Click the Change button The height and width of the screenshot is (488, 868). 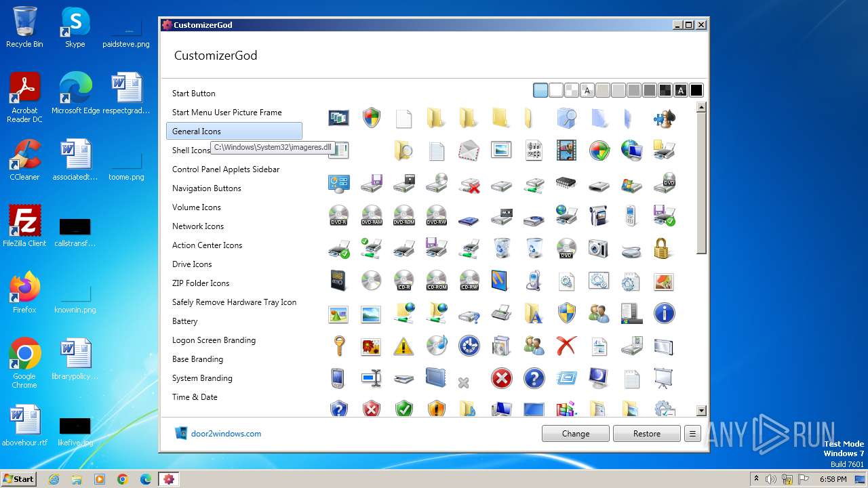pos(576,434)
